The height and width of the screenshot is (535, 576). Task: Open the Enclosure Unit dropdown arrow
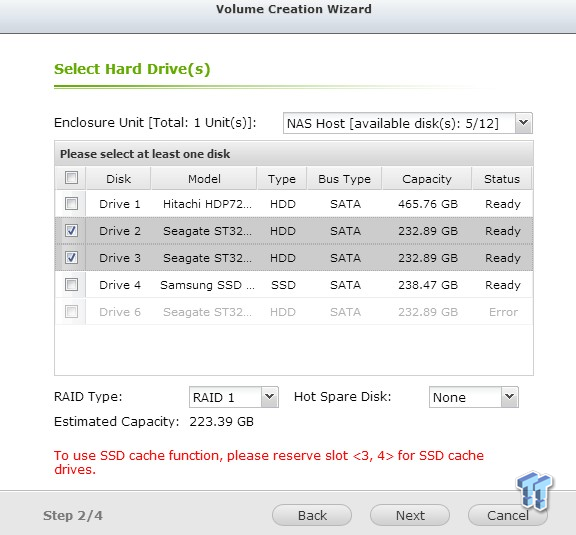523,123
